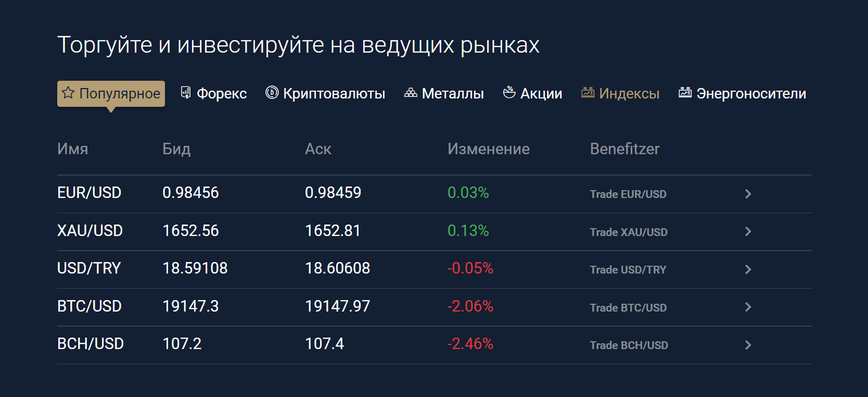Click the Изменение column header
The image size is (868, 397).
pyautogui.click(x=489, y=149)
